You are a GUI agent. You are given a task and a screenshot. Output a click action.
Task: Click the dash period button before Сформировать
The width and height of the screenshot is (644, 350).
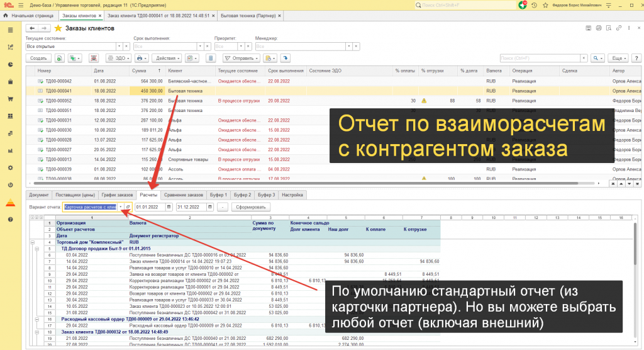click(223, 207)
